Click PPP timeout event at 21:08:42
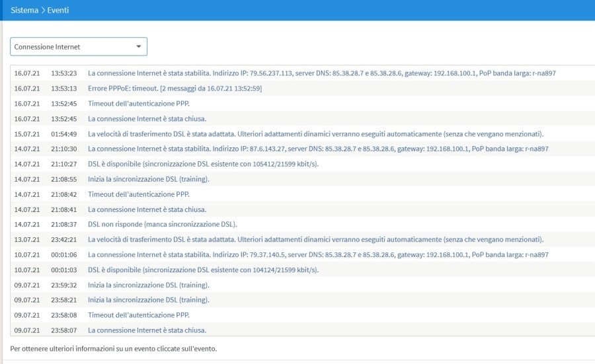The width and height of the screenshot is (595, 364). coord(139,194)
